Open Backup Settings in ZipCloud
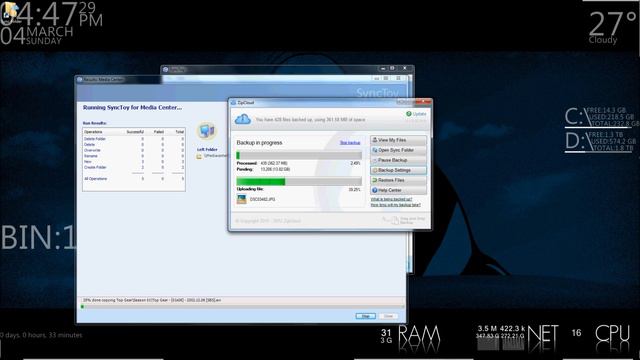This screenshot has height=360, width=640. tap(398, 170)
